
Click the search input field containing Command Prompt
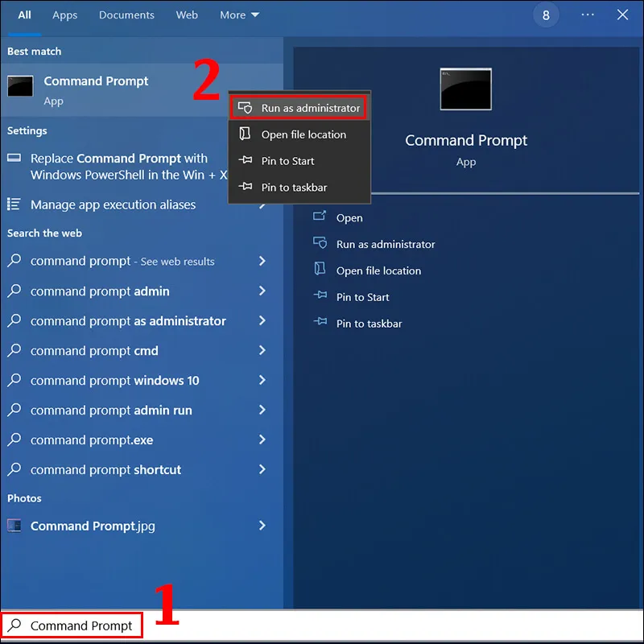(x=322, y=625)
